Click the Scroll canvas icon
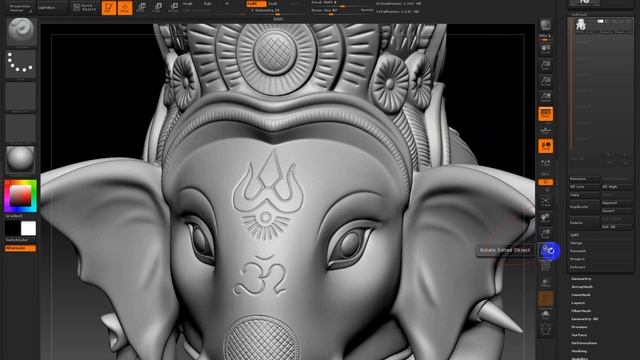 (545, 49)
